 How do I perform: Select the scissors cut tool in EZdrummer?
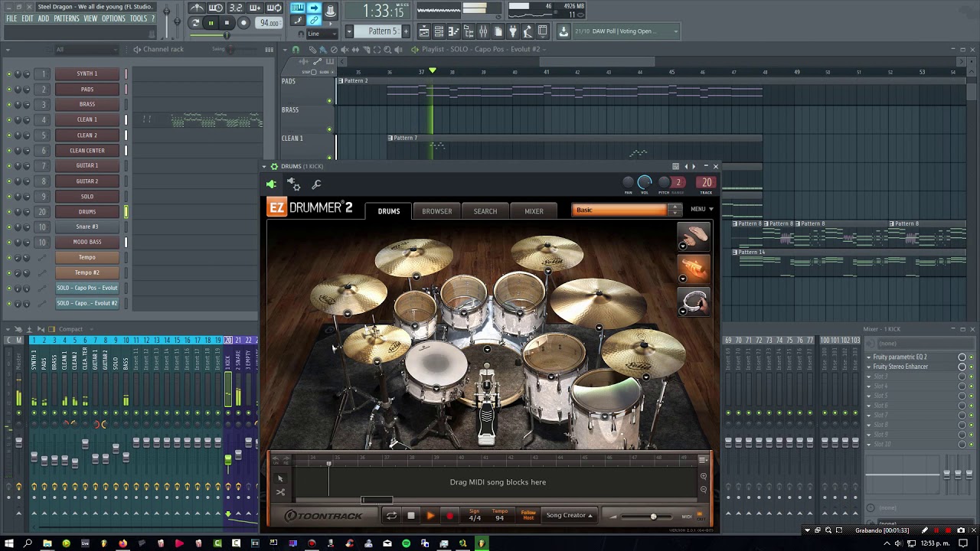(280, 492)
